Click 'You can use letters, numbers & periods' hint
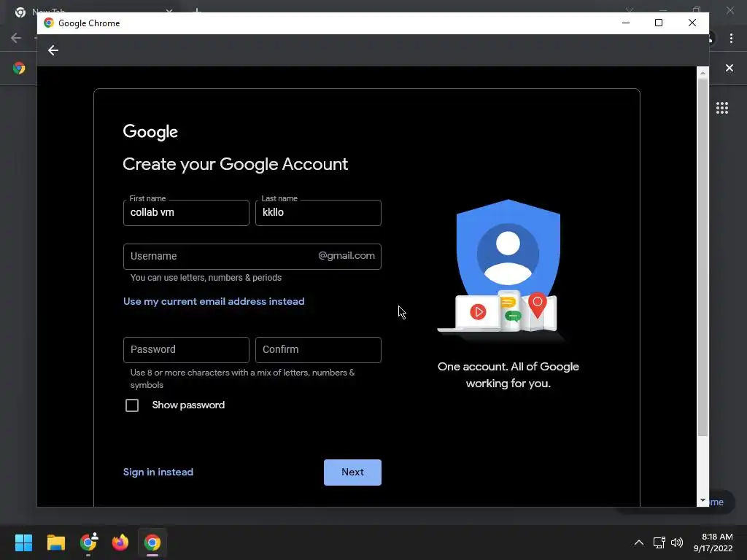Viewport: 747px width, 560px height. pos(206,278)
